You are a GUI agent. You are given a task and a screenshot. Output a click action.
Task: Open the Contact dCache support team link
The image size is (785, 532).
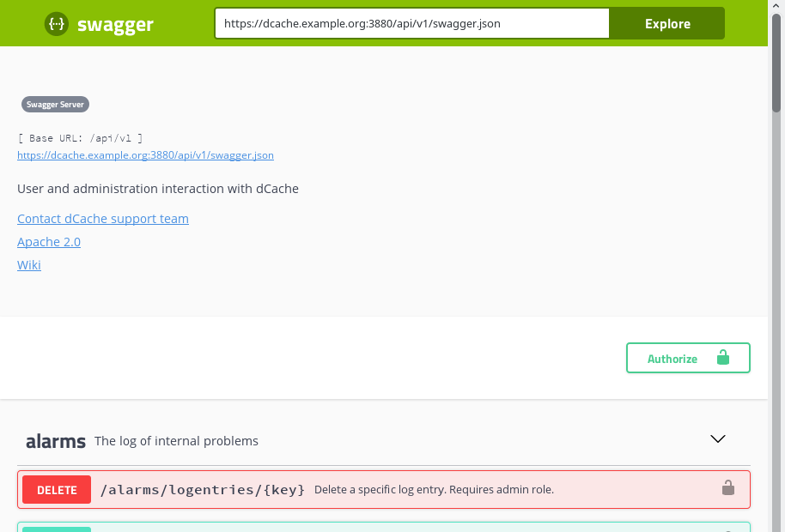(103, 219)
